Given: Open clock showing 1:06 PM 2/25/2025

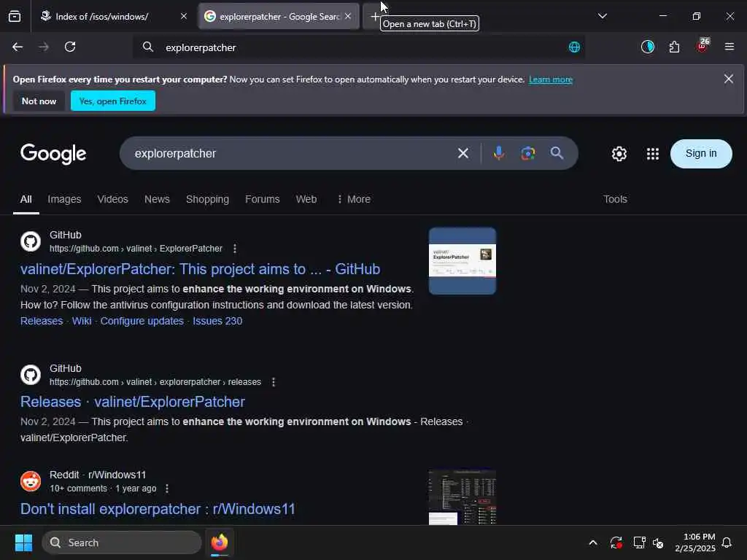Looking at the screenshot, I should (695, 542).
